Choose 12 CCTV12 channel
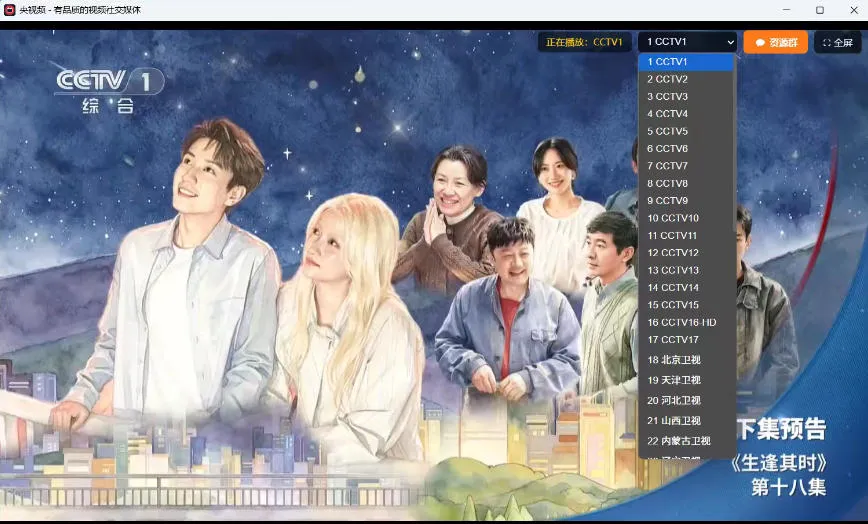 tap(686, 252)
